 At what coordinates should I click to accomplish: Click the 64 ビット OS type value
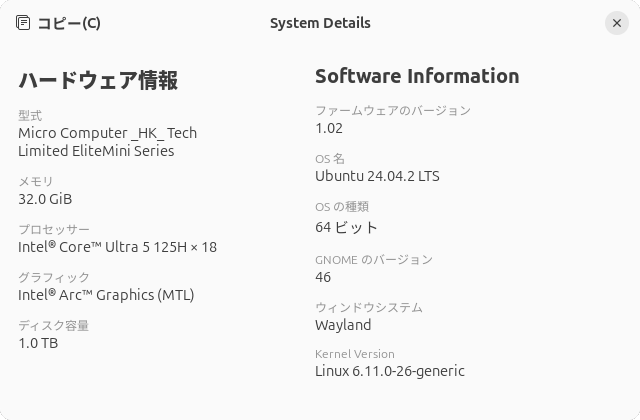tap(346, 227)
